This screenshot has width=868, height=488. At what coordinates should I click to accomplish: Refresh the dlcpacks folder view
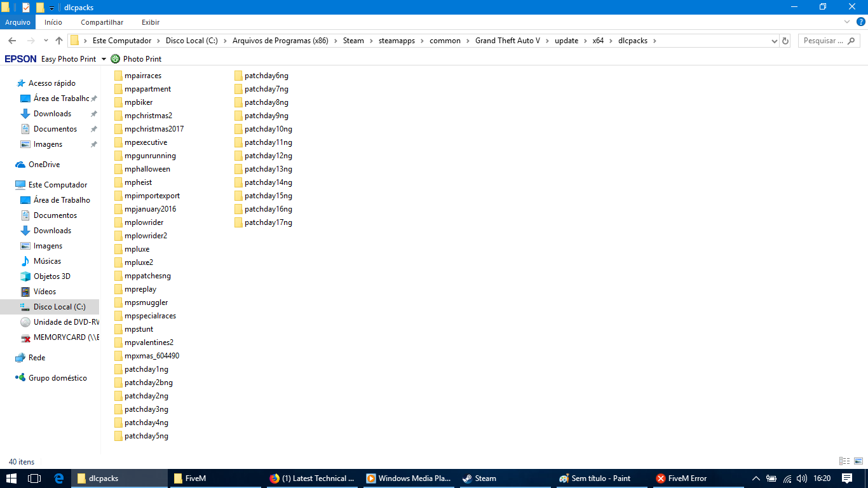pyautogui.click(x=785, y=41)
